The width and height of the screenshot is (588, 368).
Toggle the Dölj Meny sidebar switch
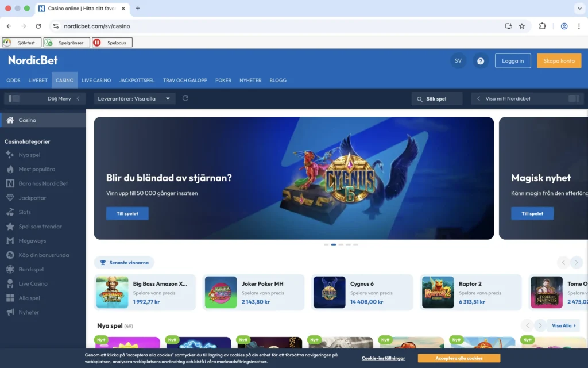point(15,98)
